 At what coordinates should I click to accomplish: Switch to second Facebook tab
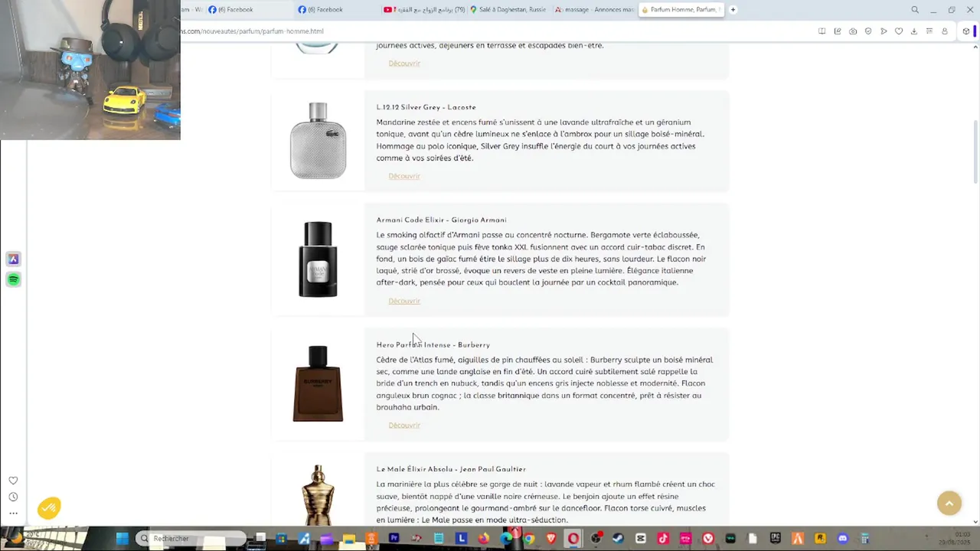click(x=337, y=10)
